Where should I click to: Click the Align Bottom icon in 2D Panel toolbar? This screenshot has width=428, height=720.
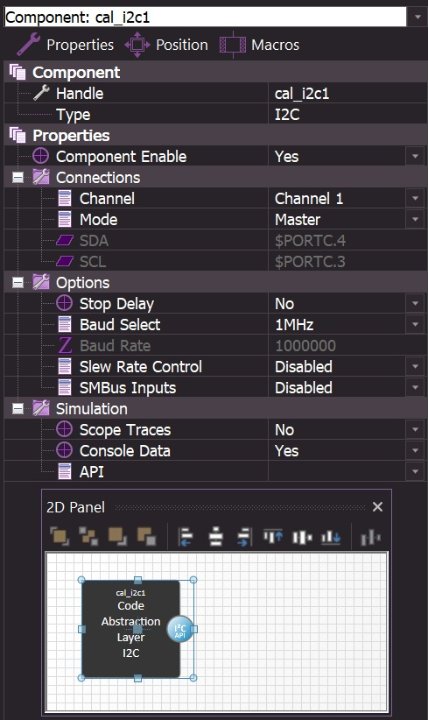[x=331, y=536]
